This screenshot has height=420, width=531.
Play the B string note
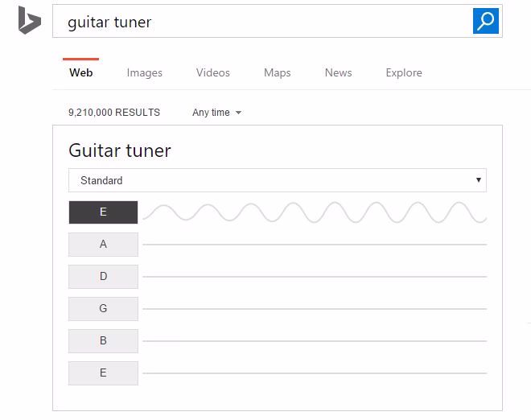tap(103, 340)
